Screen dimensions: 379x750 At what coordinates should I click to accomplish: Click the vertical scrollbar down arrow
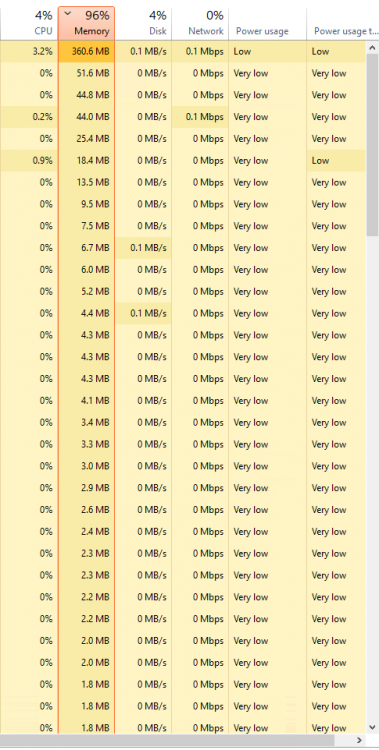point(373,728)
